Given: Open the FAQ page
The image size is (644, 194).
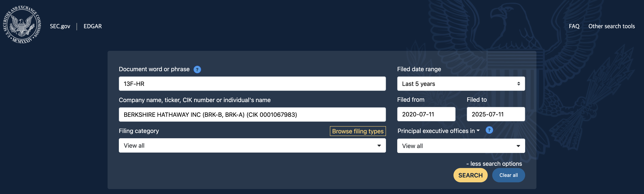Looking at the screenshot, I should click(x=574, y=26).
